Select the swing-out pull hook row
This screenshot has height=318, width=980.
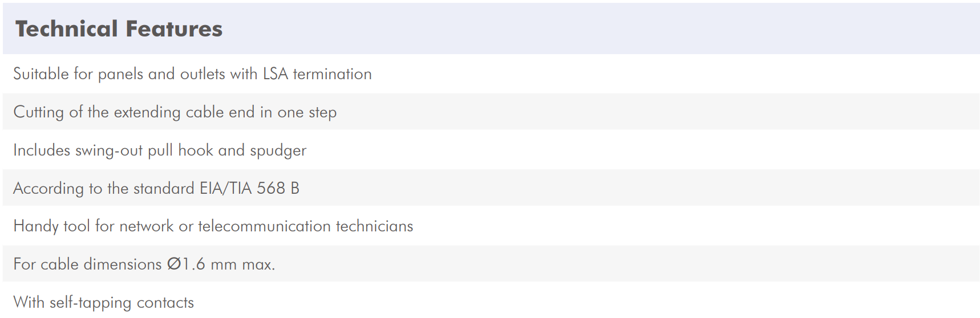pyautogui.click(x=491, y=150)
